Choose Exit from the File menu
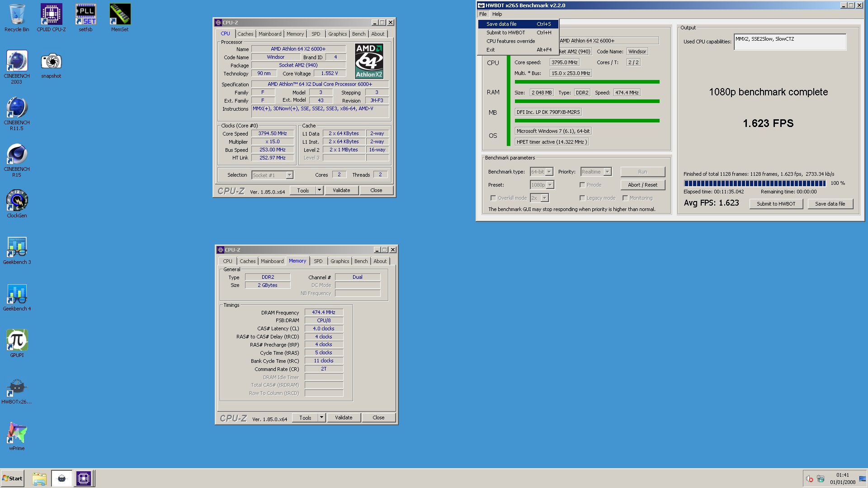The height and width of the screenshot is (488, 868). click(518, 50)
